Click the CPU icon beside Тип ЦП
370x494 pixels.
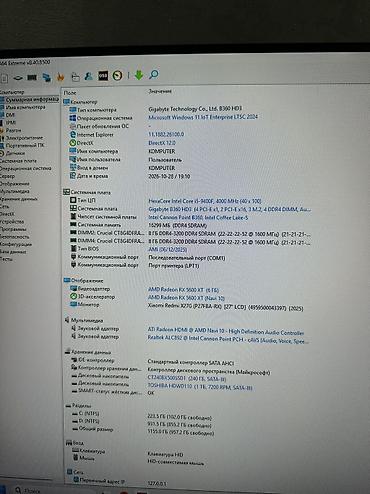(x=73, y=200)
